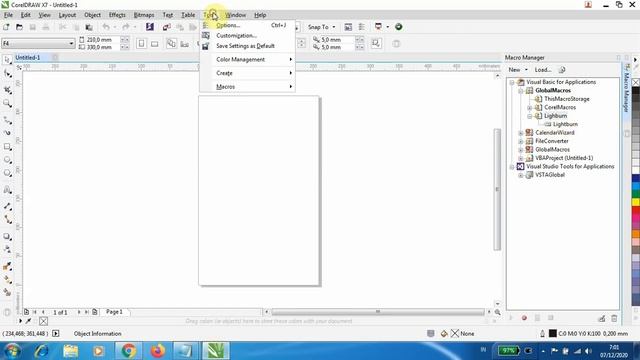Viewport: 640px width, 360px height.
Task: Click the Import icon in standard toolbar
Action: tap(167, 27)
